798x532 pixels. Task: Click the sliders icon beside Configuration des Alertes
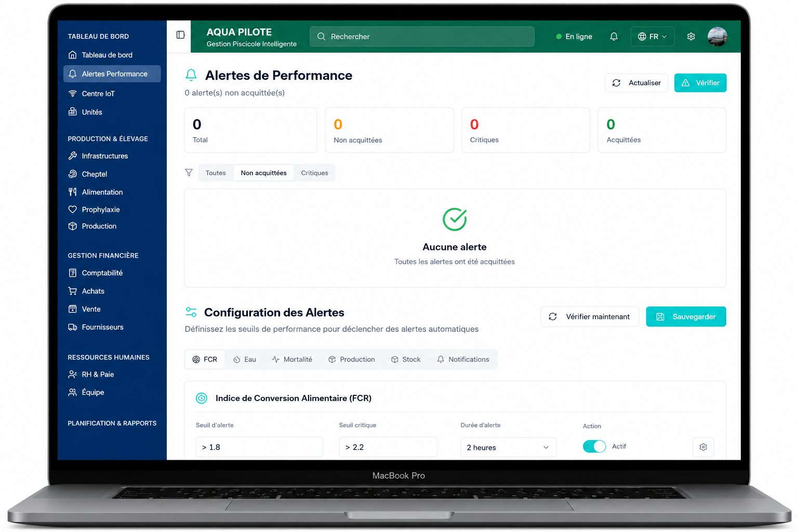point(191,312)
